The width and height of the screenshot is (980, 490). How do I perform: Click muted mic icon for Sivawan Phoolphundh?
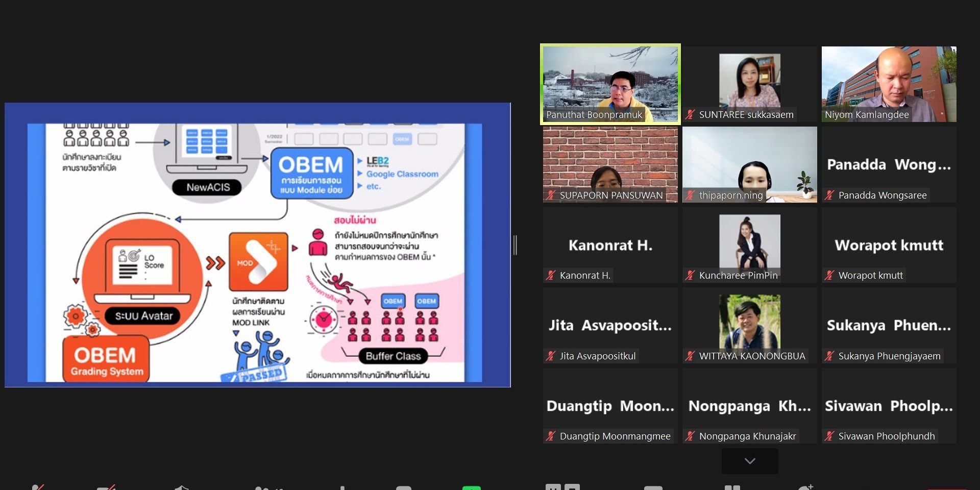tap(829, 436)
